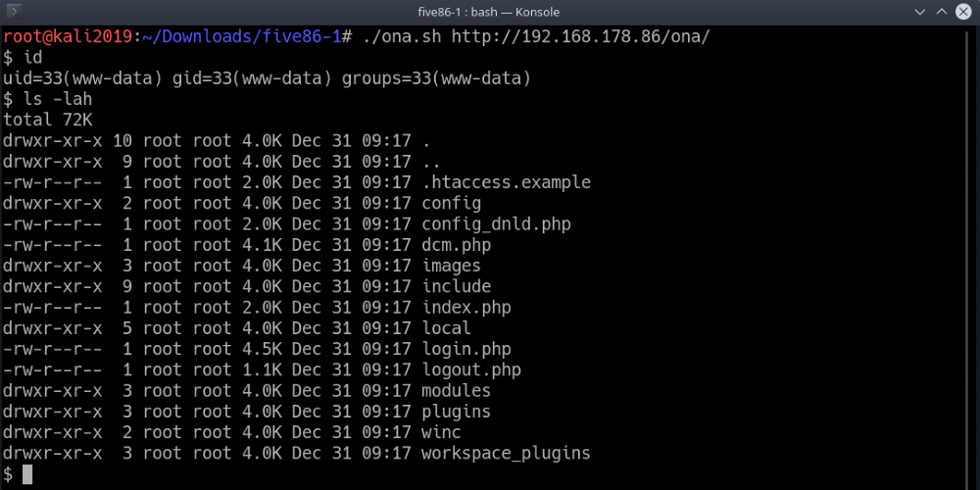
Task: Click the plugins directory entry
Action: point(456,412)
